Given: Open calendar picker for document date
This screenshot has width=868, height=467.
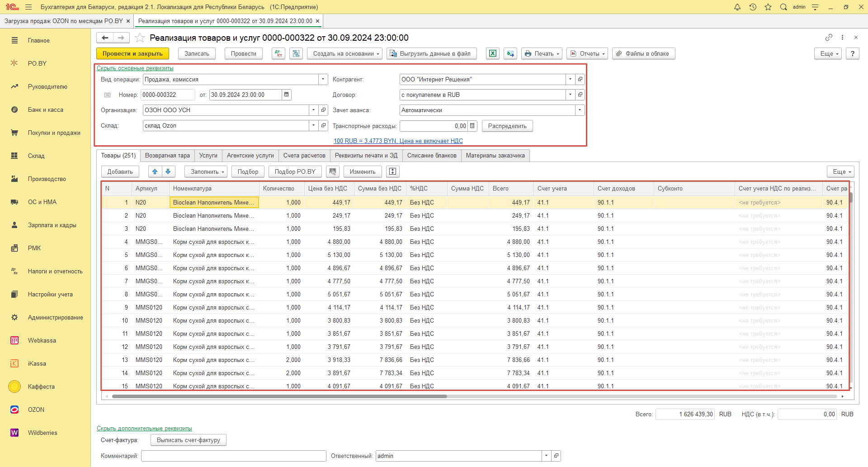Looking at the screenshot, I should (286, 95).
